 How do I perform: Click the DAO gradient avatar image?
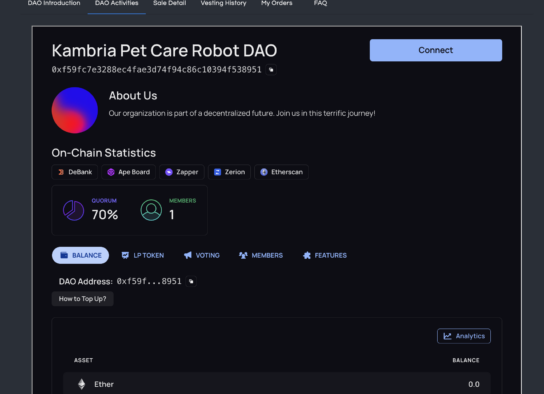[75, 110]
